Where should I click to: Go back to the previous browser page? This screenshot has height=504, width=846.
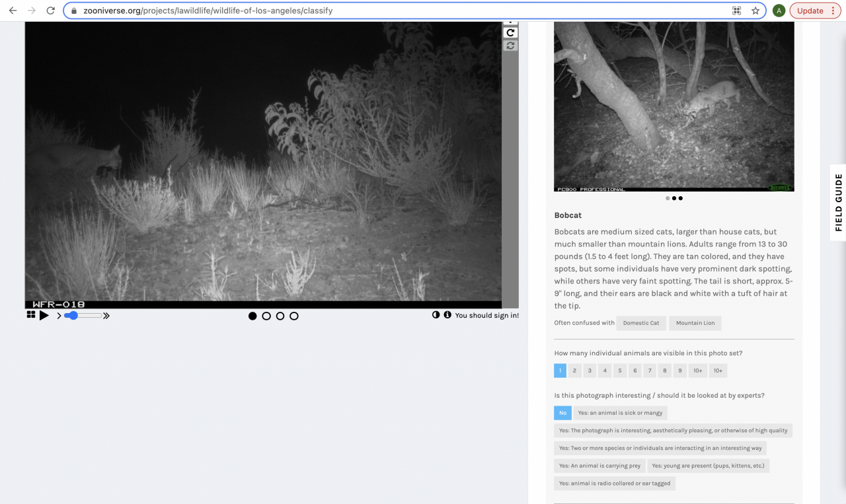(13, 11)
